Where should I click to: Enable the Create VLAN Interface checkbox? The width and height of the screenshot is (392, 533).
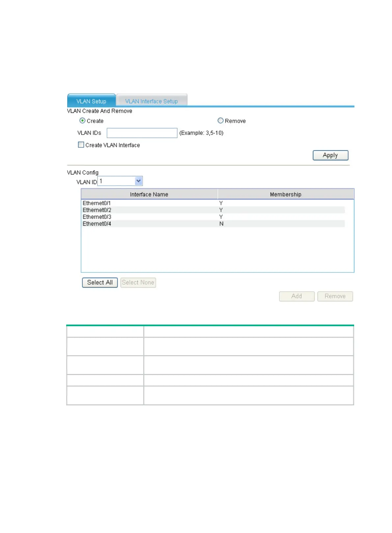pyautogui.click(x=81, y=145)
